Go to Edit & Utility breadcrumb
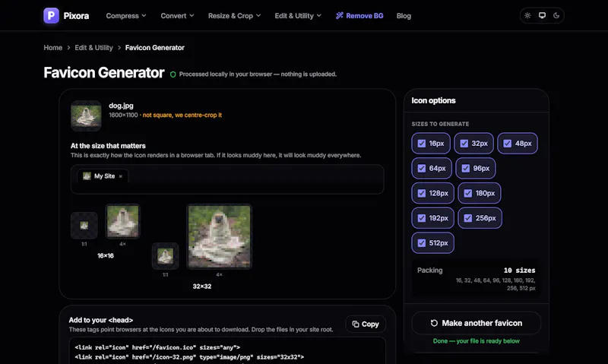 [x=93, y=48]
